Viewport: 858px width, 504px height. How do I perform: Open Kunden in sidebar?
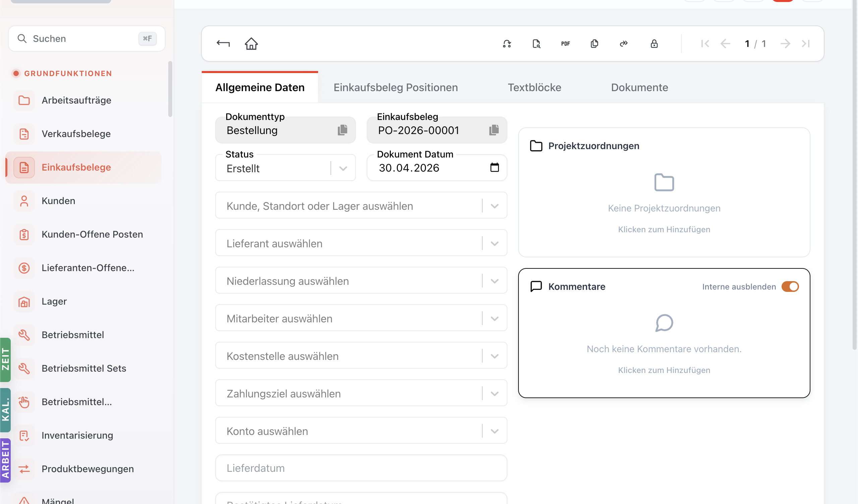[83, 201]
